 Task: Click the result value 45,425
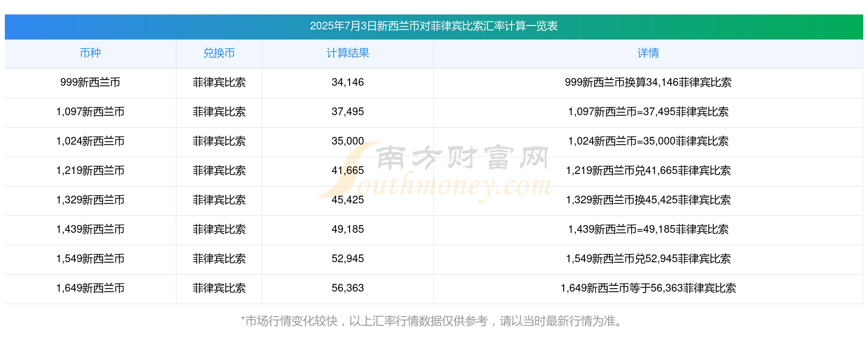348,200
